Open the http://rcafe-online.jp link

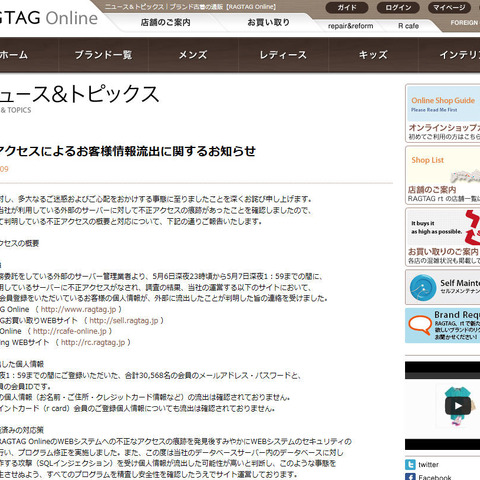point(70,331)
